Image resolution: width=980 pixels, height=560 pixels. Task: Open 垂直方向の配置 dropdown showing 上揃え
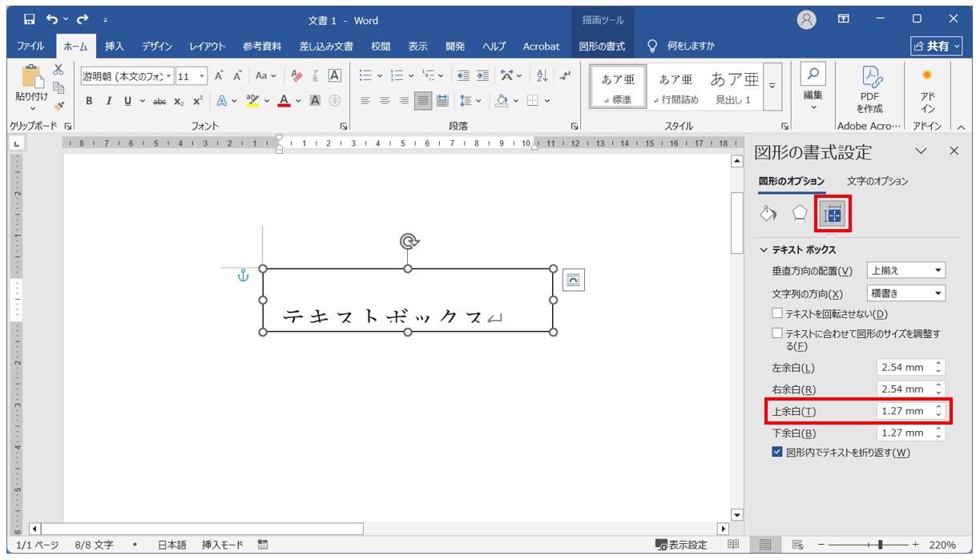click(906, 271)
